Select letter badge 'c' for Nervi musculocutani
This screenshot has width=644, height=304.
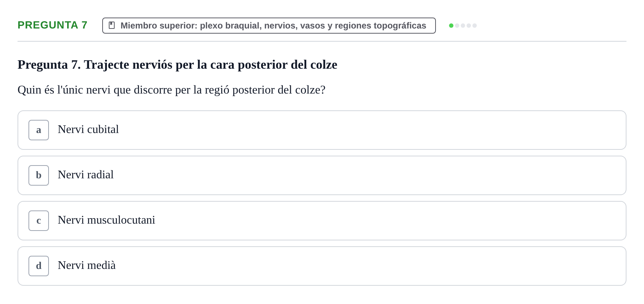39,221
